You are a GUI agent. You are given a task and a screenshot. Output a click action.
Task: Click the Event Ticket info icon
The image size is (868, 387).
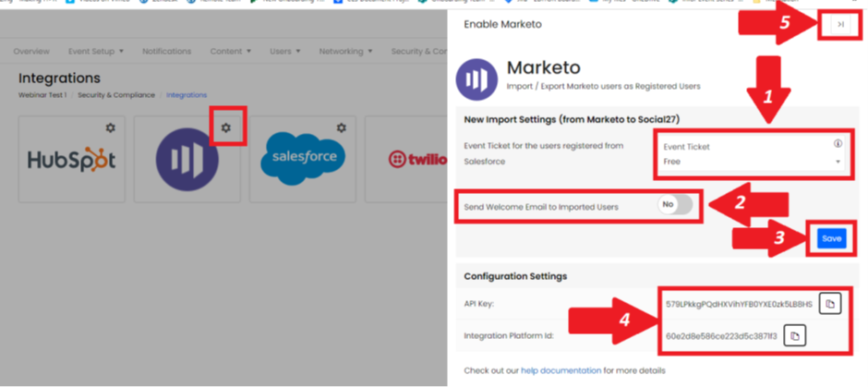[x=838, y=144]
